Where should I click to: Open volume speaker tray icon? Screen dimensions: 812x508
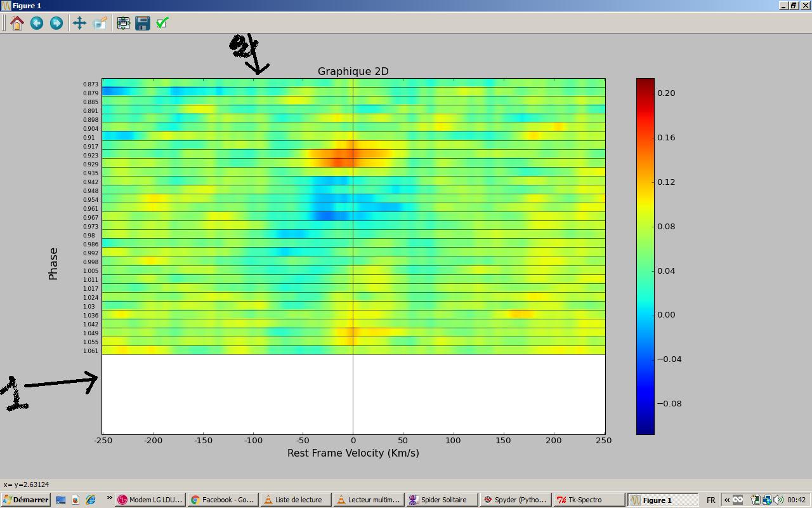click(x=778, y=500)
